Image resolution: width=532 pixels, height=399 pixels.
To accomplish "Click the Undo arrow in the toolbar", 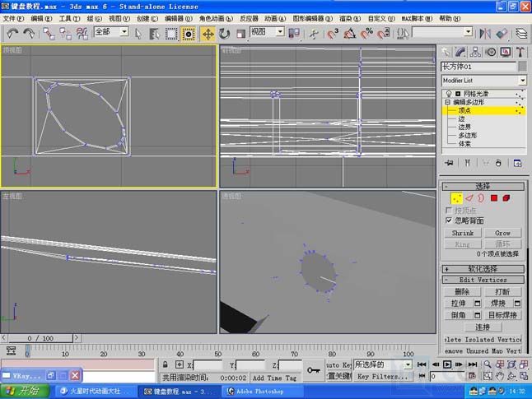I will coord(12,34).
